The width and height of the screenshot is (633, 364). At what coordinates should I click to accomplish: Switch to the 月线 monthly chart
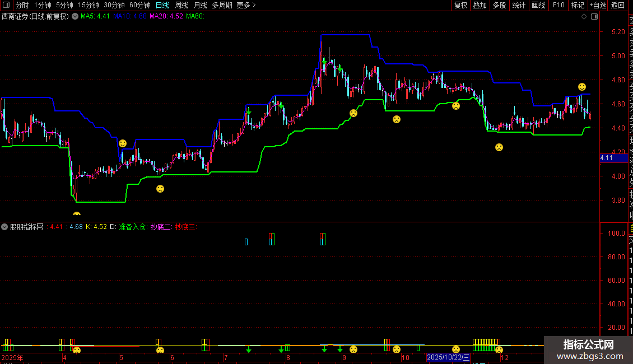(200, 5)
